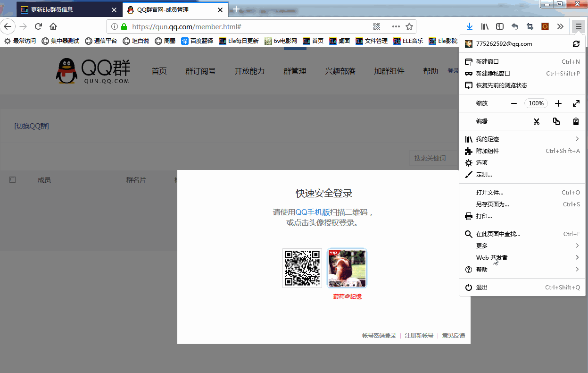
Task: Click the login QR code image
Action: [x=302, y=268]
